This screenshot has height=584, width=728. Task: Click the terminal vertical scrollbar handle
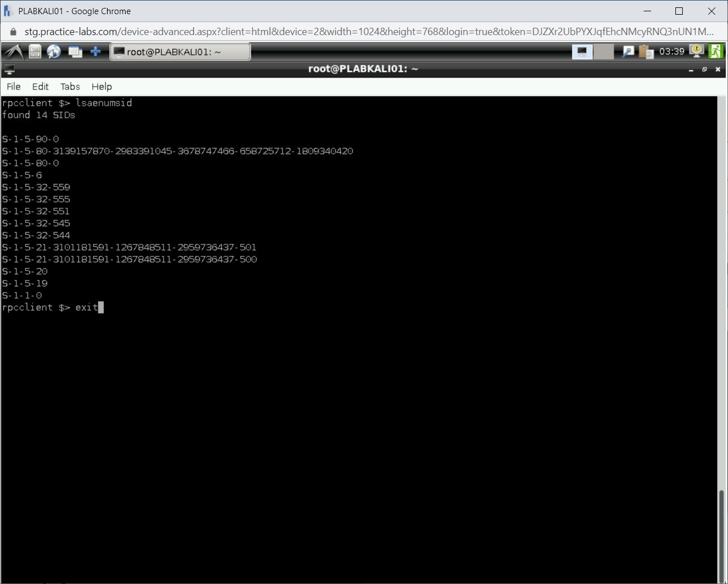point(722,532)
